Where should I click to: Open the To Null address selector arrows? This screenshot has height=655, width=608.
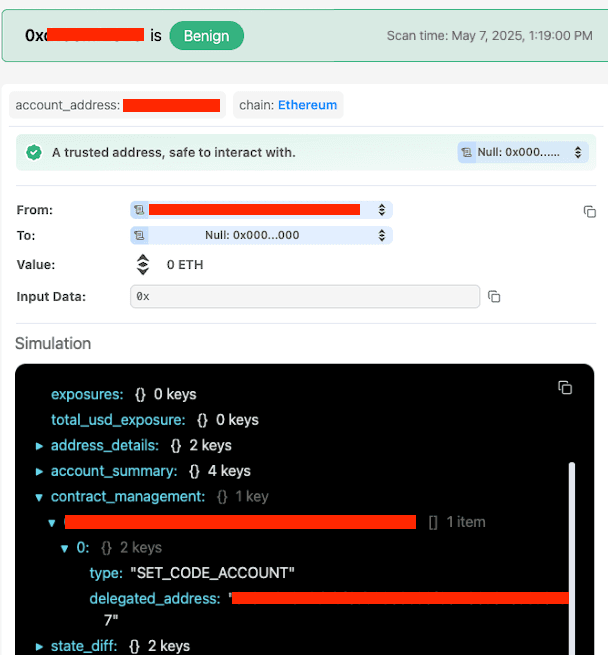(382, 236)
